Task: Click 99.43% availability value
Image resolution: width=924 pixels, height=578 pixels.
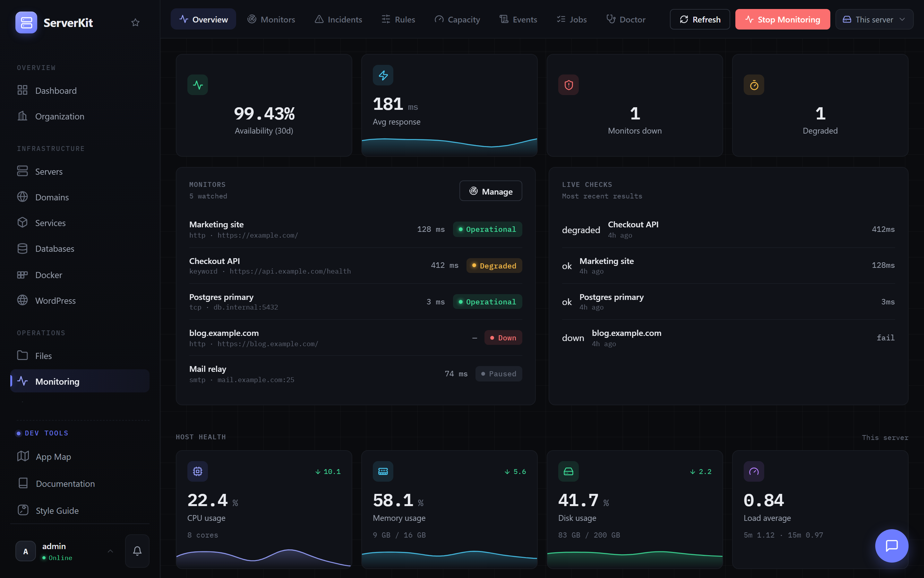Action: point(264,114)
